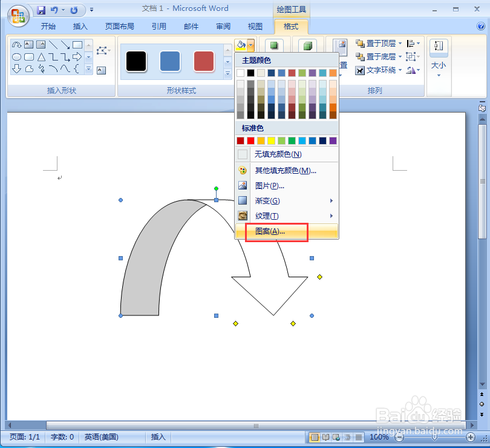490x448 pixels.
Task: Open Send to Back dropdown
Action: point(400,57)
